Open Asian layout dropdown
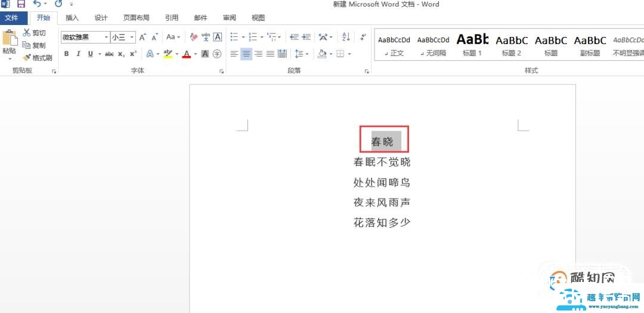The width and height of the screenshot is (644, 313). [326, 37]
